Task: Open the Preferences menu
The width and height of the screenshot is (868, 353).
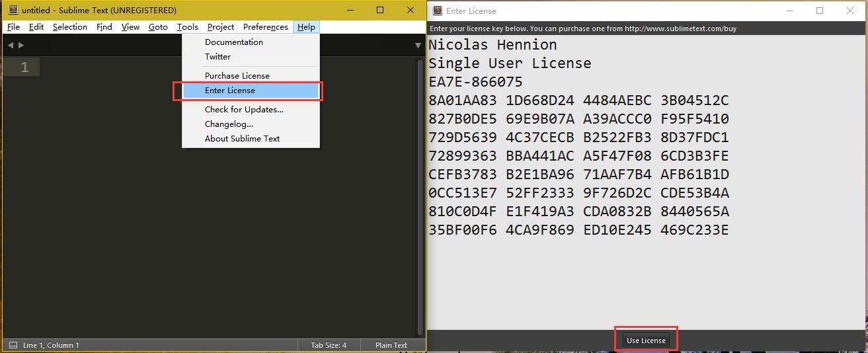Action: pos(266,27)
